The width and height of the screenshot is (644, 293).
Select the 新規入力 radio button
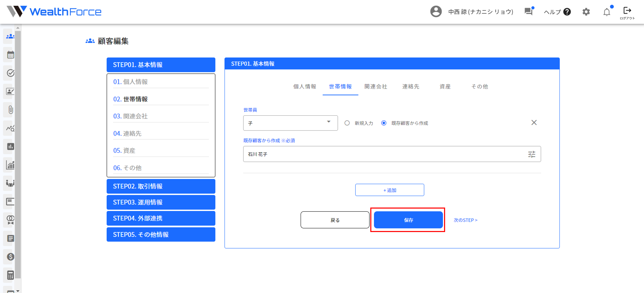pyautogui.click(x=347, y=123)
